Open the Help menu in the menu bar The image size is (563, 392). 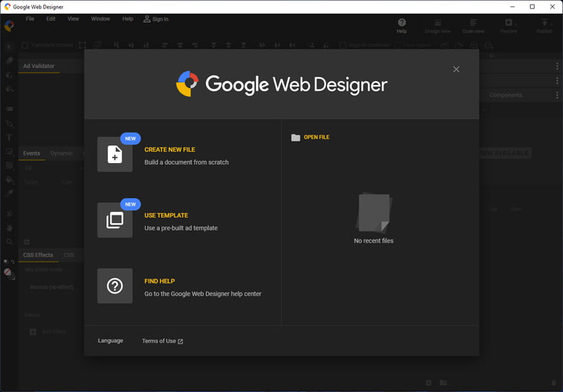point(128,19)
